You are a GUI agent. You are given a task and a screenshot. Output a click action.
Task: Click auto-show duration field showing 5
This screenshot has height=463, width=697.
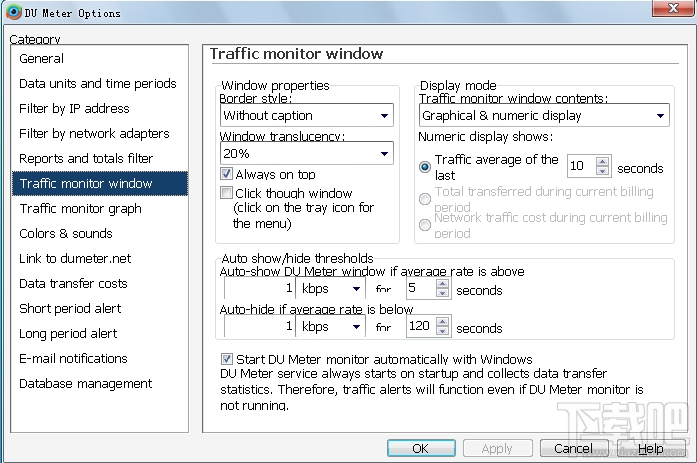pos(421,288)
